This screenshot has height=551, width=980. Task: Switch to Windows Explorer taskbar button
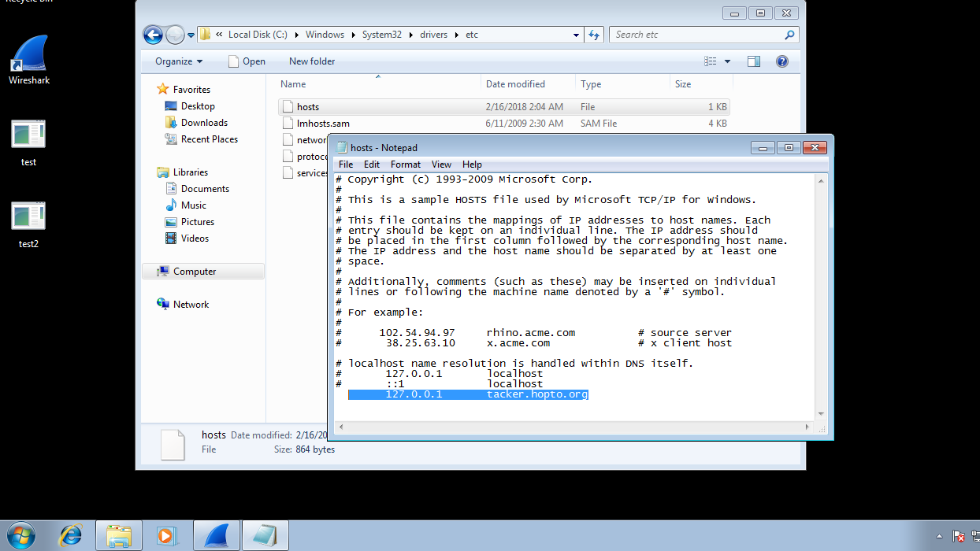pyautogui.click(x=119, y=535)
